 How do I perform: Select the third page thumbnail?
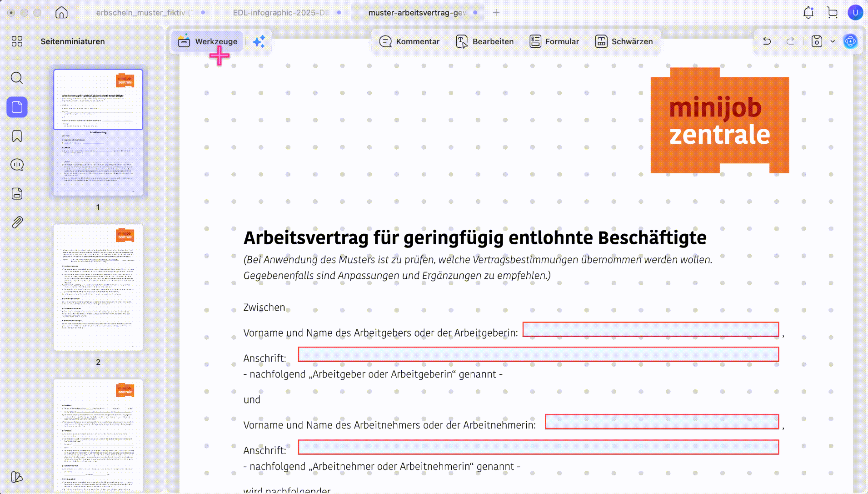(x=98, y=435)
